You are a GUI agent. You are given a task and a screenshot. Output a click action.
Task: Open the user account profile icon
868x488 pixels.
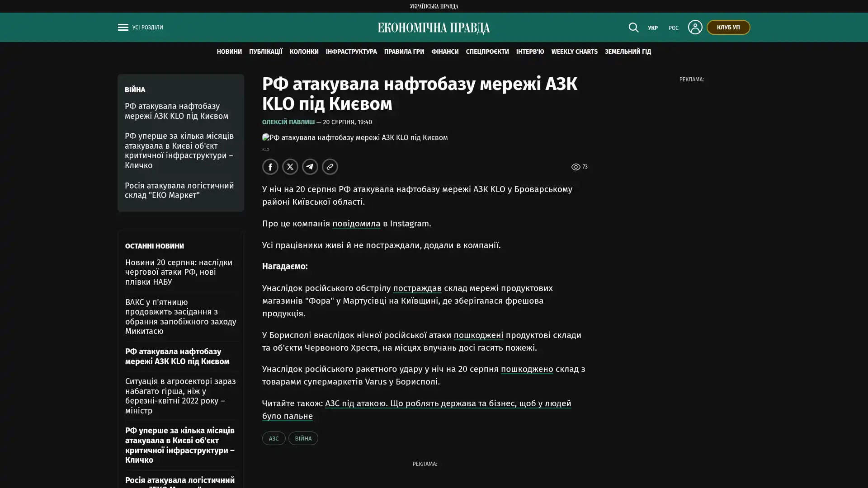695,27
